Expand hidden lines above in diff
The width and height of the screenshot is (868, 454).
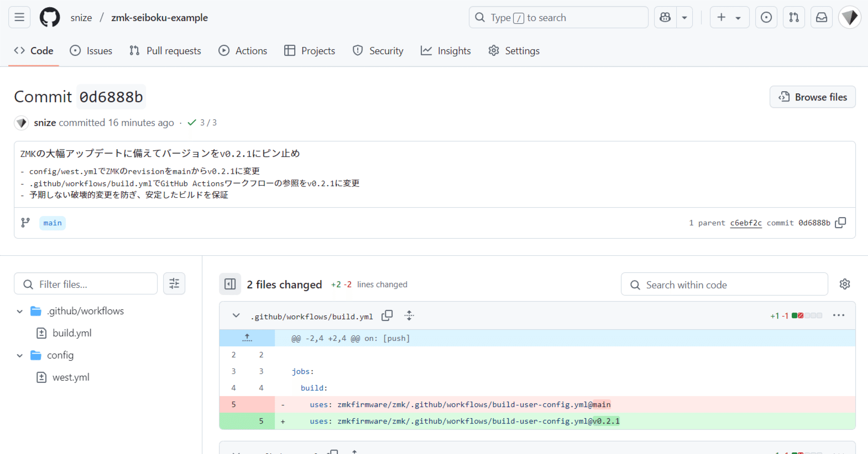(x=247, y=338)
